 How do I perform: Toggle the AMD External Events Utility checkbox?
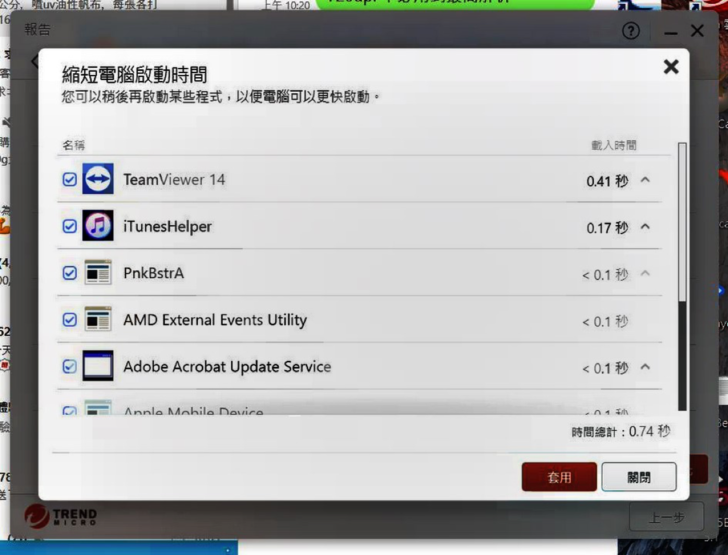pyautogui.click(x=70, y=320)
